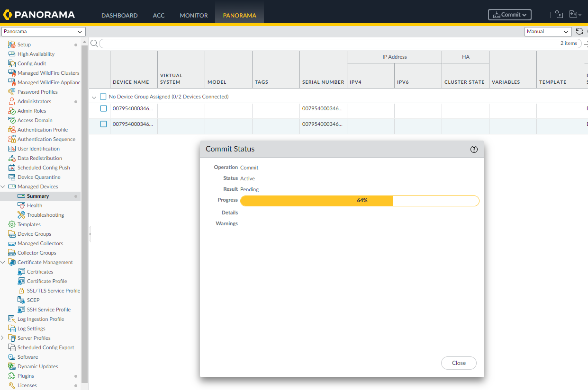This screenshot has width=588, height=390.
Task: Click the search magnifier icon above table
Action: pos(94,44)
